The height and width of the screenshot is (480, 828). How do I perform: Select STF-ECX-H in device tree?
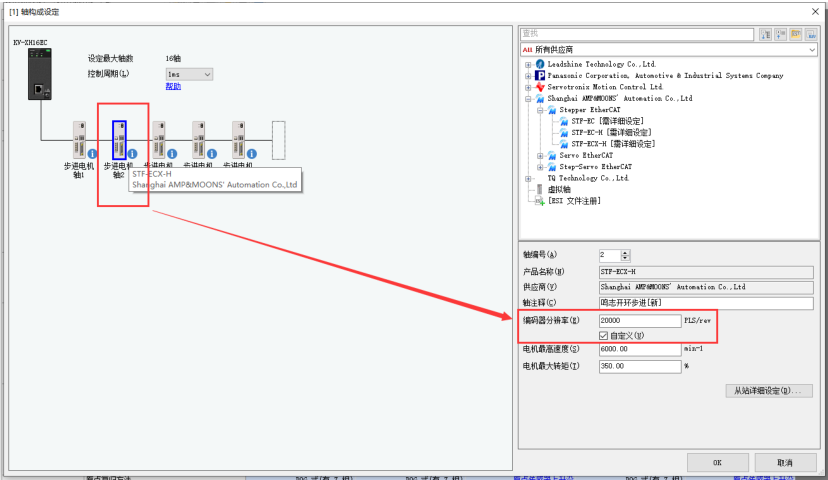[x=612, y=143]
